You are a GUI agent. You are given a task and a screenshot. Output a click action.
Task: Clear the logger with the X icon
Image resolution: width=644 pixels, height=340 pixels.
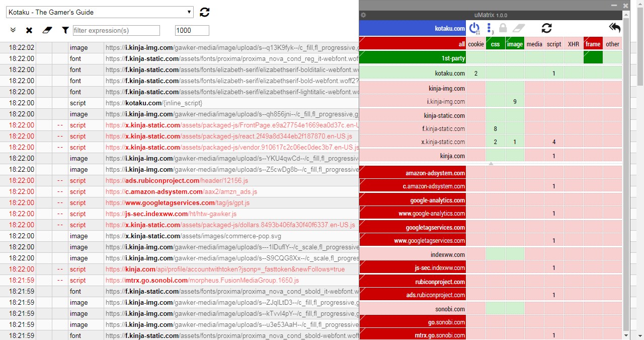[29, 31]
